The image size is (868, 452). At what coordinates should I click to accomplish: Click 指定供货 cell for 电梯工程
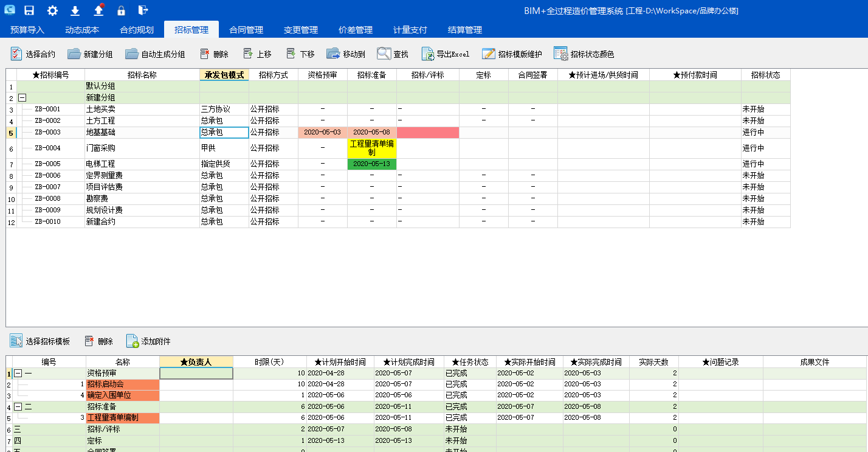pos(224,164)
